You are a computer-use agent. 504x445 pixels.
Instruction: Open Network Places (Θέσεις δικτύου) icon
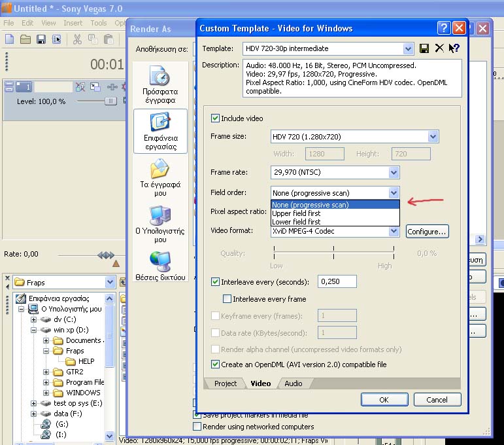(160, 266)
